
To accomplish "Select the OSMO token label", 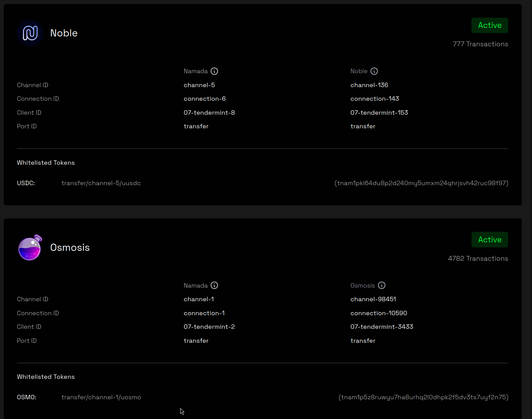I will (x=27, y=397).
